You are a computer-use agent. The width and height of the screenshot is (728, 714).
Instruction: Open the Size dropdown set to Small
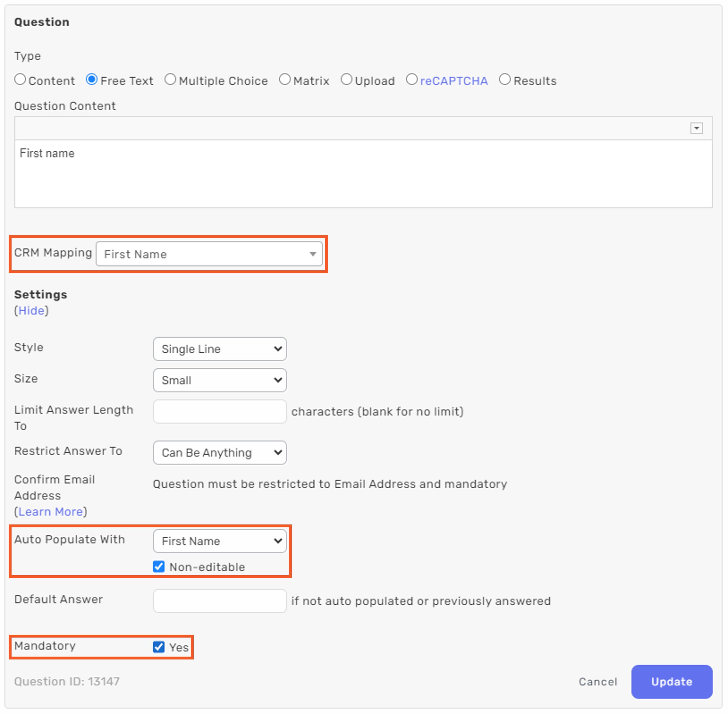[220, 380]
